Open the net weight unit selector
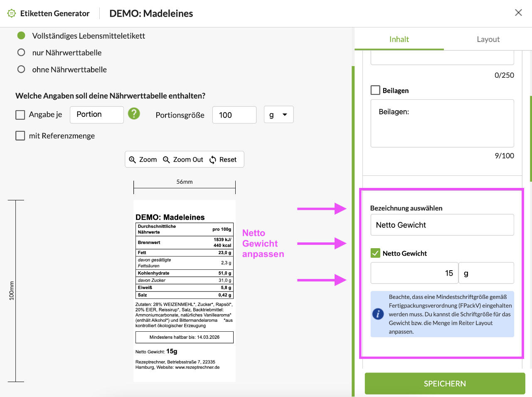Screen dimensions: 532x397 (x=486, y=273)
